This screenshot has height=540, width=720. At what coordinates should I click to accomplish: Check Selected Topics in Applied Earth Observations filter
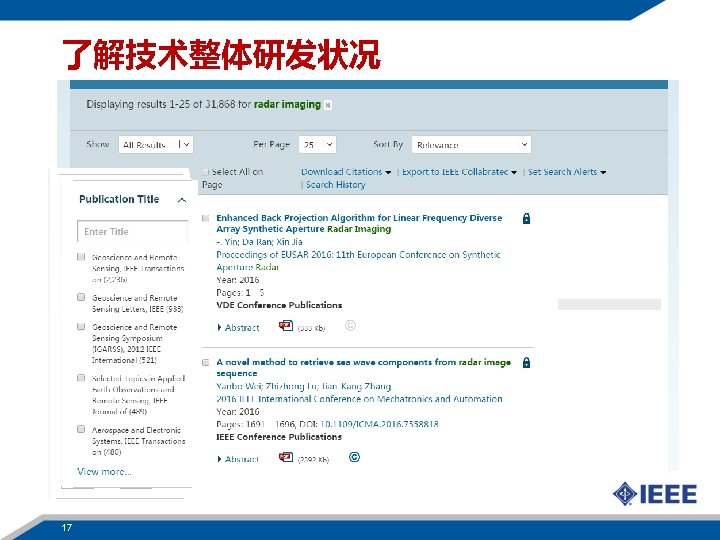(81, 378)
